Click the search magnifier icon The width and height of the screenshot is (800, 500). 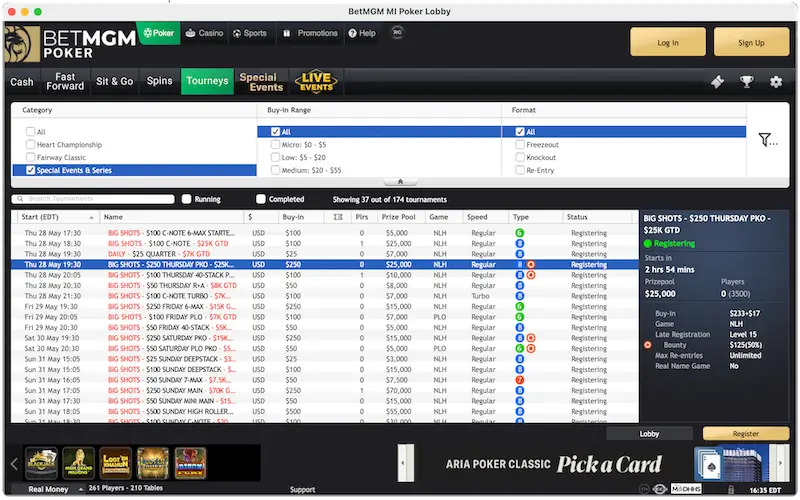20,199
